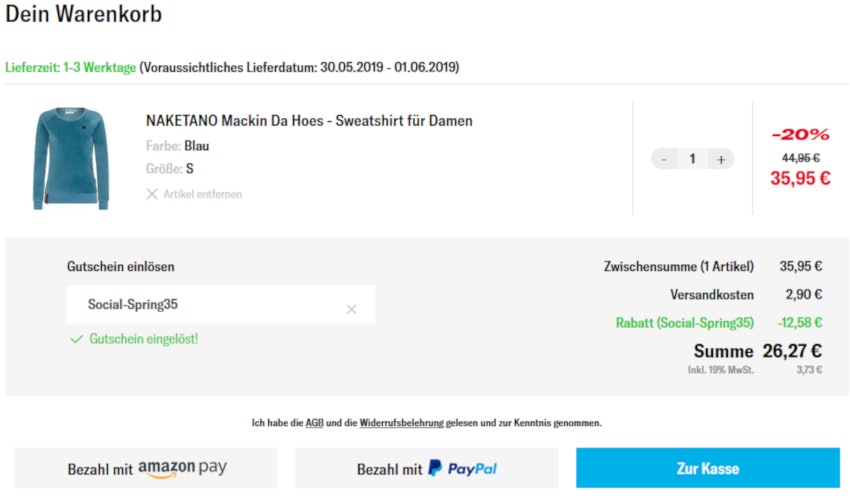Open the NAKETANO Mackin Da Hoes product title
This screenshot has width=850, height=496.
coord(309,121)
